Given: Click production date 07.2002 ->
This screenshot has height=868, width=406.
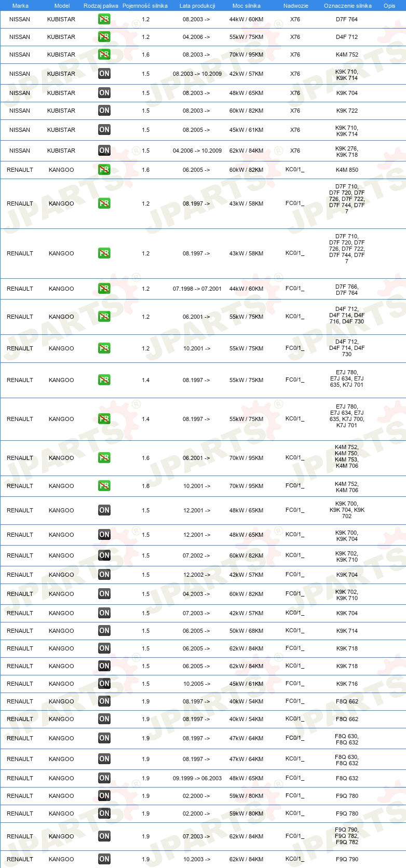Looking at the screenshot, I should pos(196,555).
